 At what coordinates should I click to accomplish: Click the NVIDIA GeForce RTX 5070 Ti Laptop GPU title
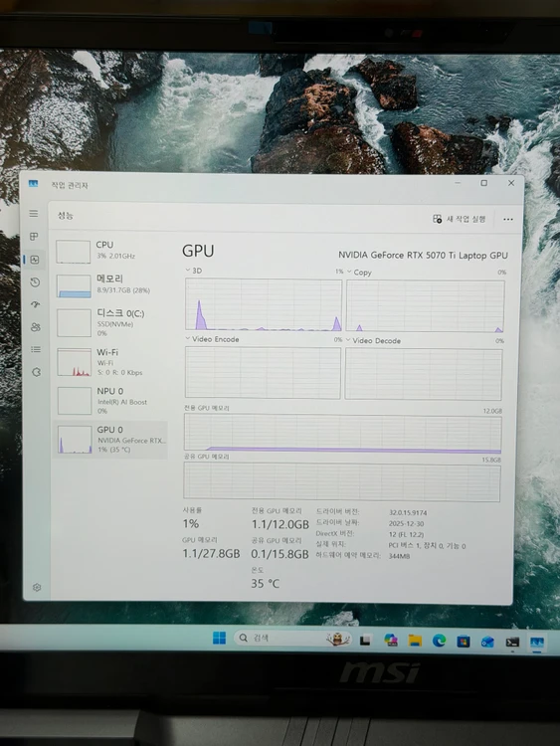(x=423, y=255)
